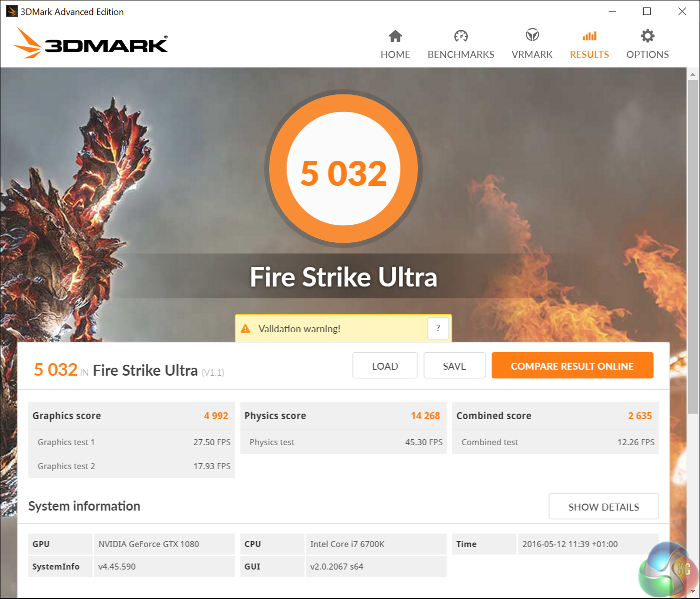Click the 45.30 FPS value
Screen dimensions: 700x599
[x=424, y=442]
